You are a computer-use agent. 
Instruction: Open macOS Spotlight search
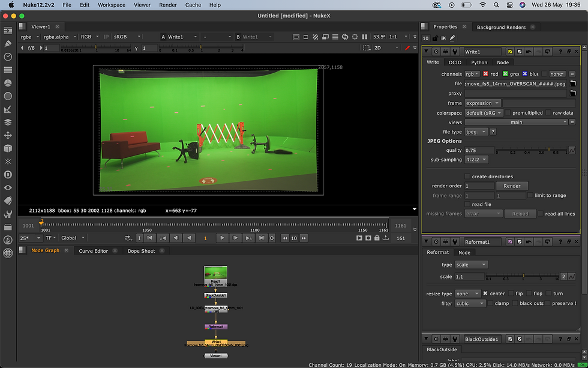click(496, 5)
